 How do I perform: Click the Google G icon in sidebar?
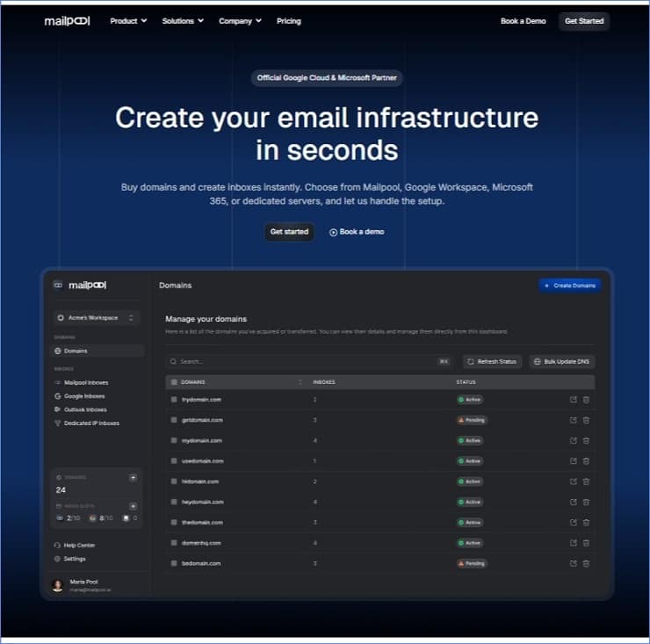pyautogui.click(x=58, y=396)
